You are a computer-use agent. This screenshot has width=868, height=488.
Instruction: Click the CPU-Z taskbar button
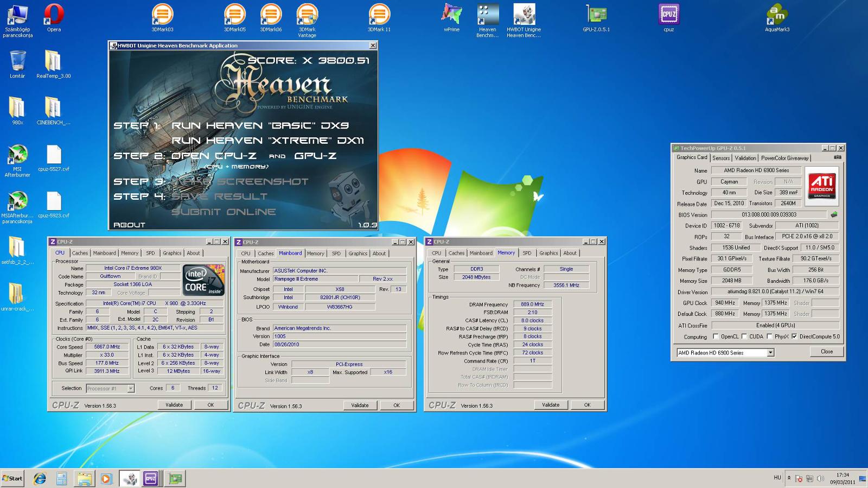tap(150, 478)
